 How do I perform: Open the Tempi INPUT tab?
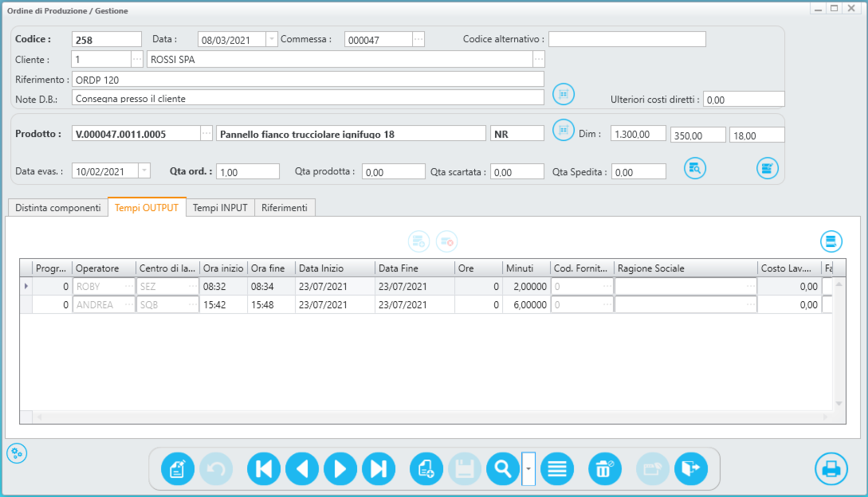tap(220, 208)
